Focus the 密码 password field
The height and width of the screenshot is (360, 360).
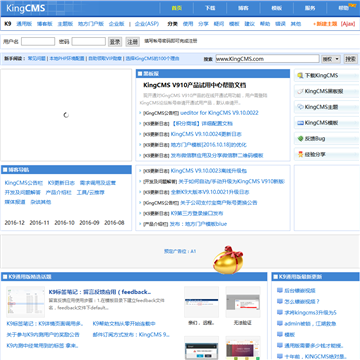[x=89, y=42]
